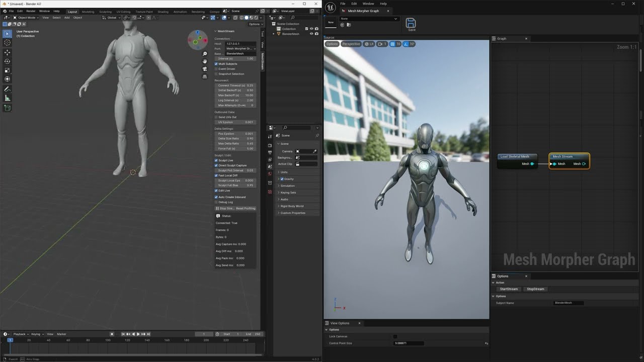Uncheck the Edit Live checkbox

click(216, 191)
